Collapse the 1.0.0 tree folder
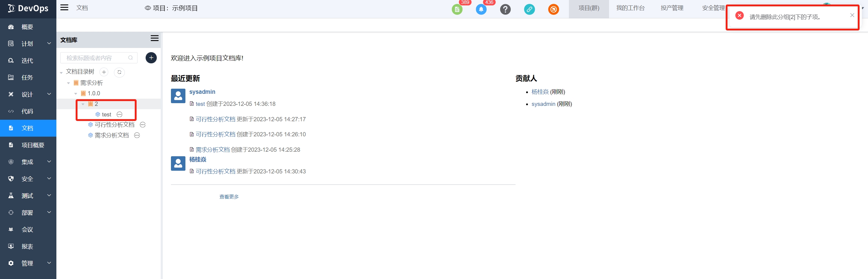The image size is (868, 279). (x=76, y=94)
